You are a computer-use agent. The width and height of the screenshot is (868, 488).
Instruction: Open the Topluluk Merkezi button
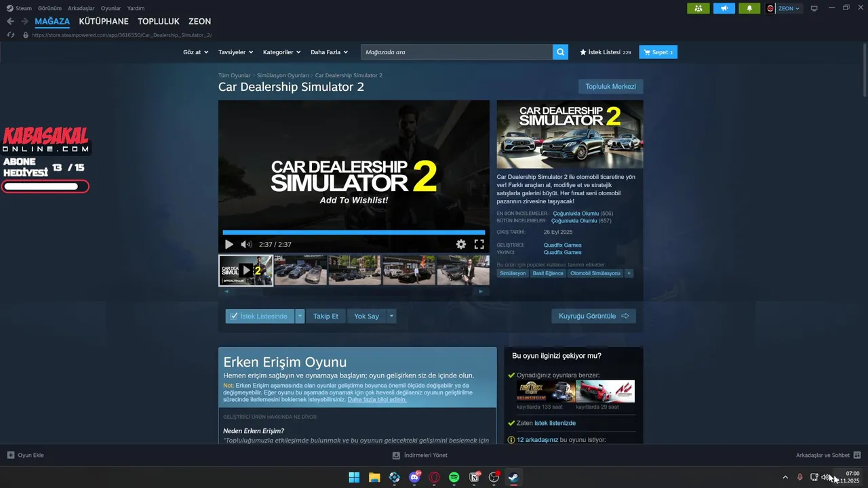(610, 87)
